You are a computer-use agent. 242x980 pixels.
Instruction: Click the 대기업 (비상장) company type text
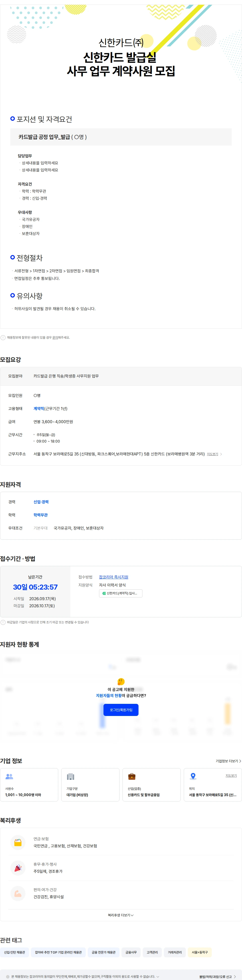coord(77,795)
